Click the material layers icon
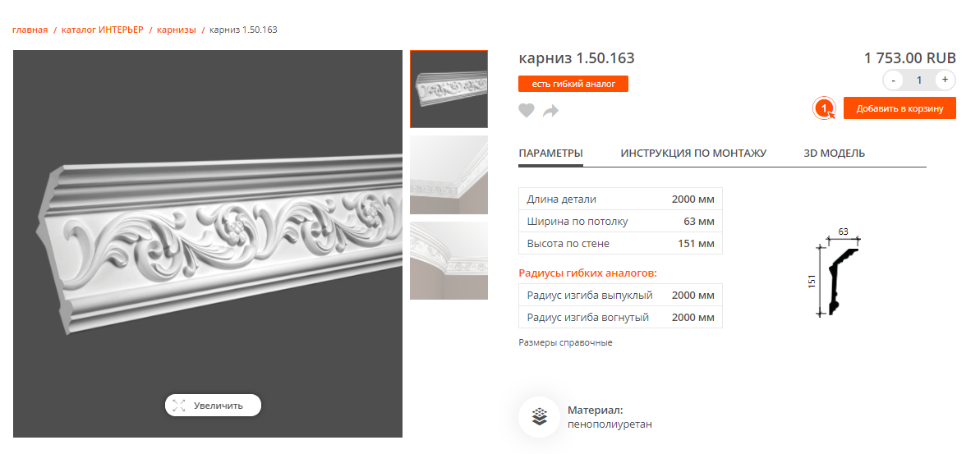The image size is (980, 454). pos(540,416)
